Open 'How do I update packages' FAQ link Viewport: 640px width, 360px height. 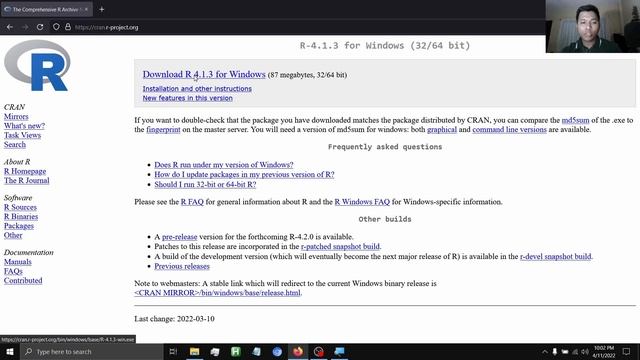(244, 174)
